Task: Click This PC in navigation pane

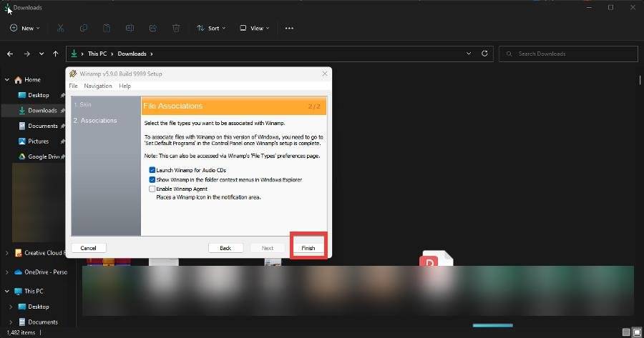Action: [x=29, y=292]
